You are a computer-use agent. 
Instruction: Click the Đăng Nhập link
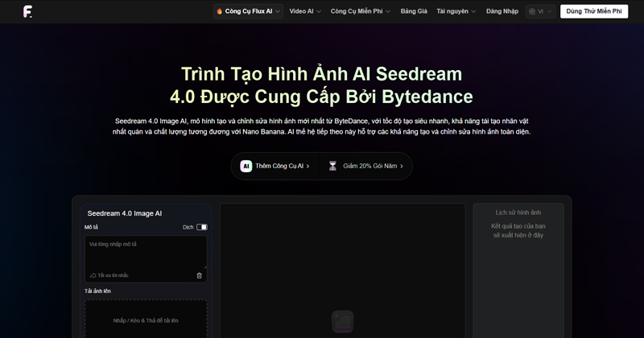[502, 11]
